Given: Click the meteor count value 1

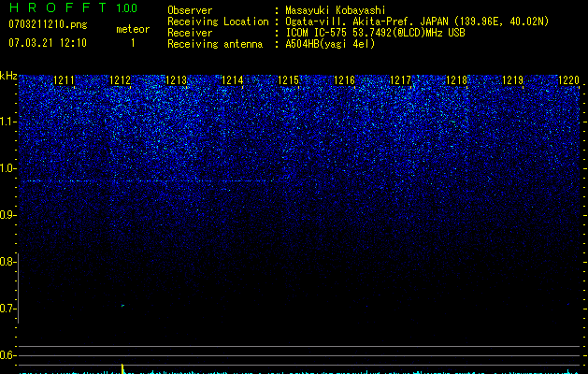Looking at the screenshot, I should pos(133,43).
